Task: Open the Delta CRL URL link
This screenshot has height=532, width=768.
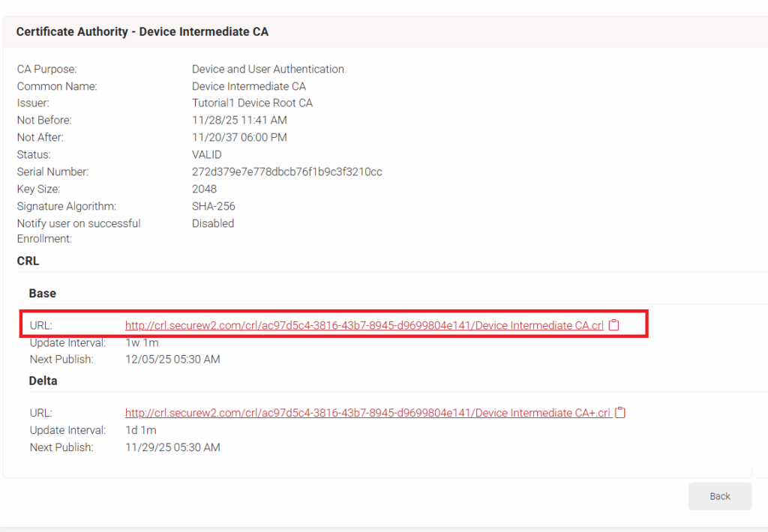Action: coord(367,413)
